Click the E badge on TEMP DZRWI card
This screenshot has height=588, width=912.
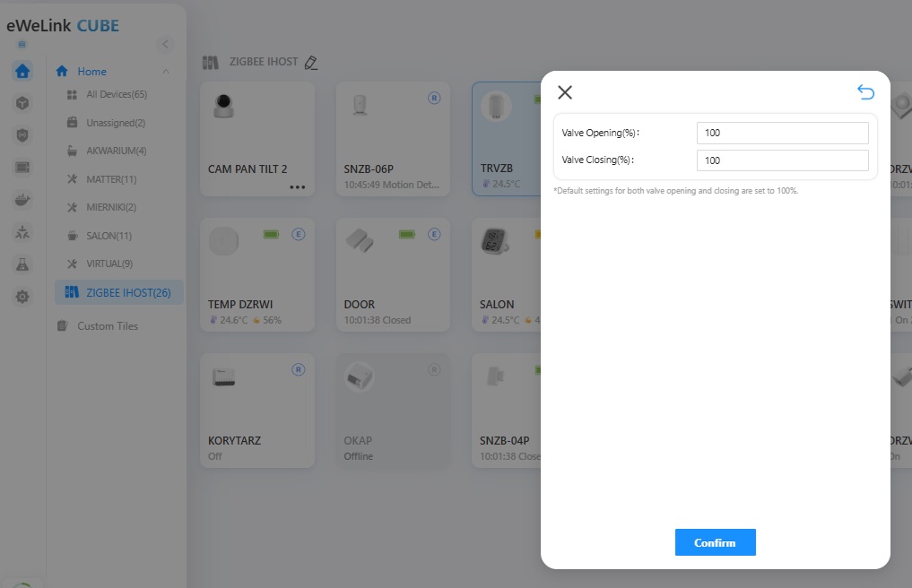pos(298,234)
